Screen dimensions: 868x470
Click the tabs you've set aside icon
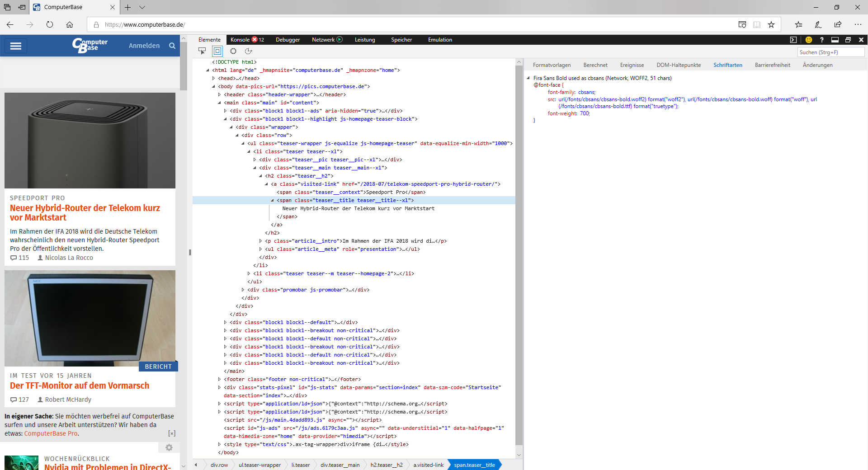[7, 7]
